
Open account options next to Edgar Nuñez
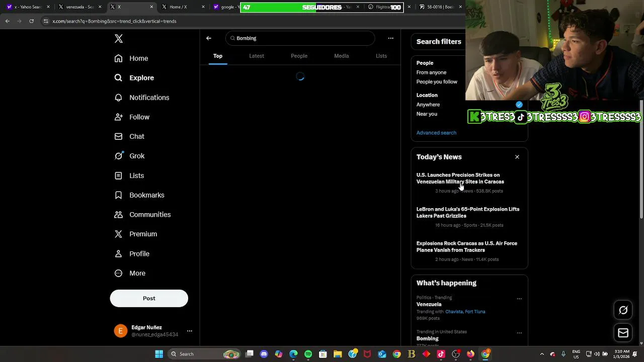(x=190, y=331)
